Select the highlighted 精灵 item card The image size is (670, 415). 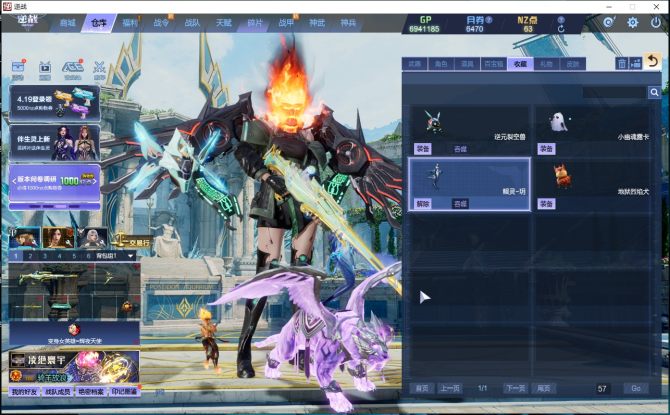pos(470,184)
